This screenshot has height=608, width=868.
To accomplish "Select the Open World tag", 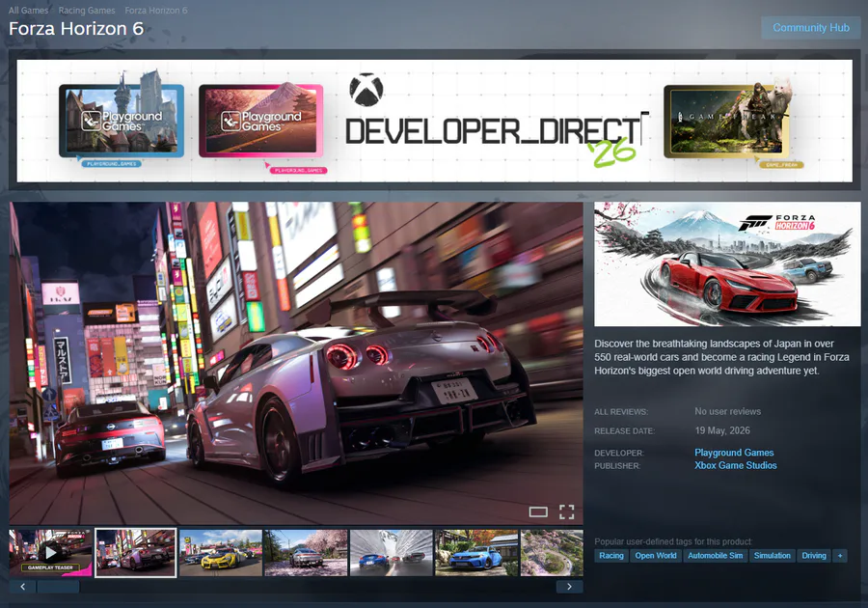I will coord(656,555).
